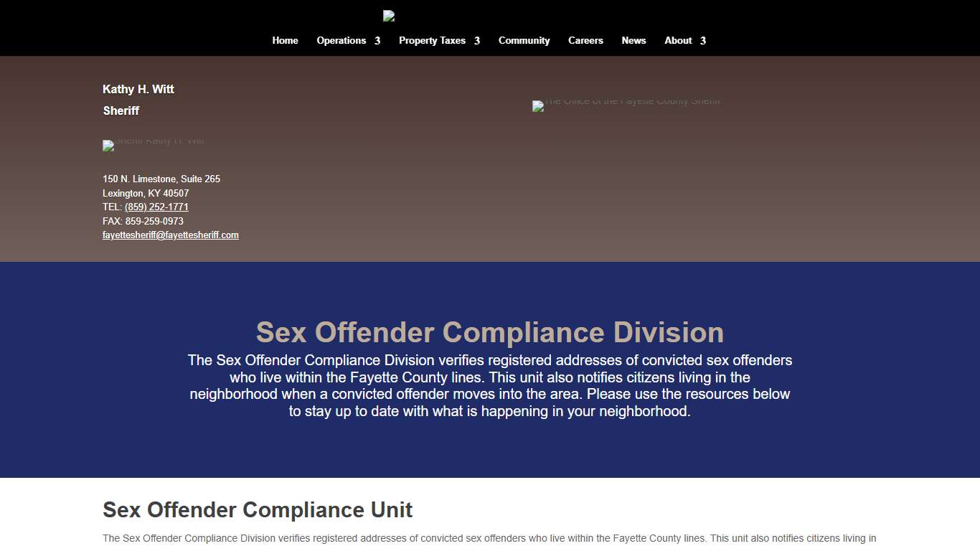This screenshot has height=551, width=980.
Task: Email fayettesheriff@fayettesheriff.com via its link
Action: (x=171, y=235)
